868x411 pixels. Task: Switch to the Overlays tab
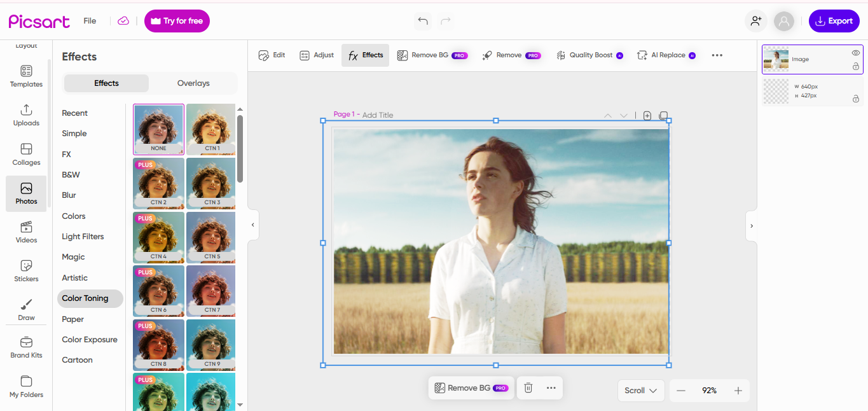tap(193, 83)
